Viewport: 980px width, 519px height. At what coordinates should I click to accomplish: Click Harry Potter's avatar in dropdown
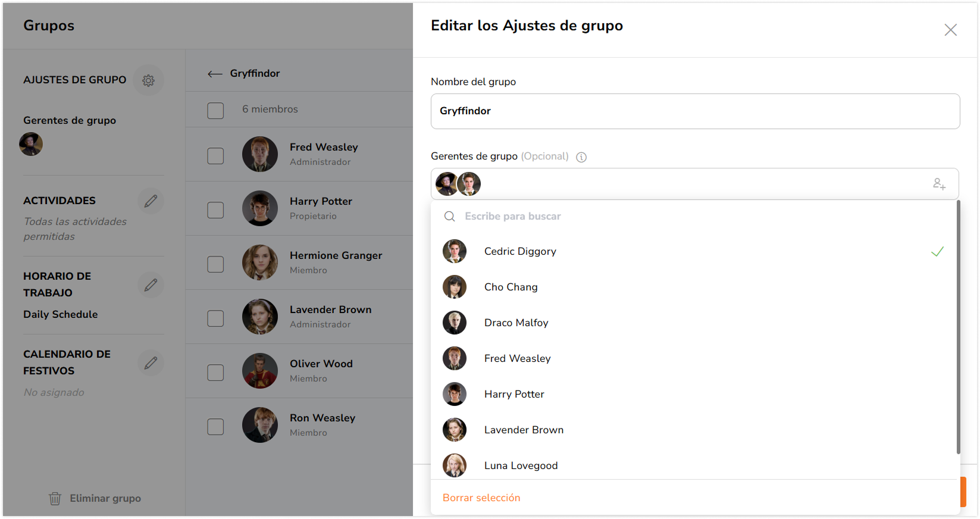pos(455,394)
